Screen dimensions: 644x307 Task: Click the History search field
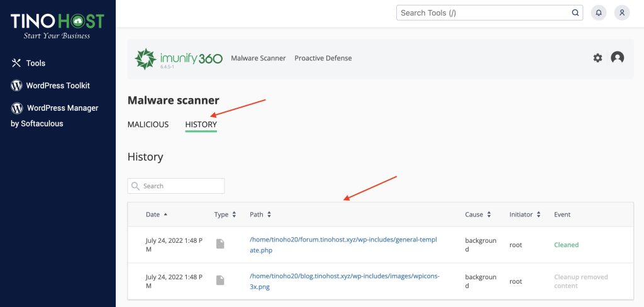(x=176, y=186)
